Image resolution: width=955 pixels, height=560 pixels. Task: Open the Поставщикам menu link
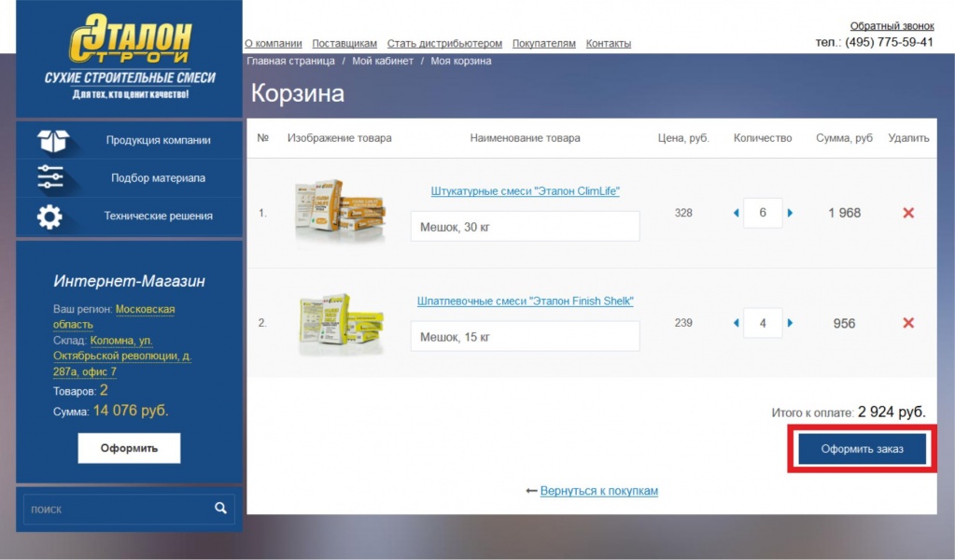click(344, 43)
